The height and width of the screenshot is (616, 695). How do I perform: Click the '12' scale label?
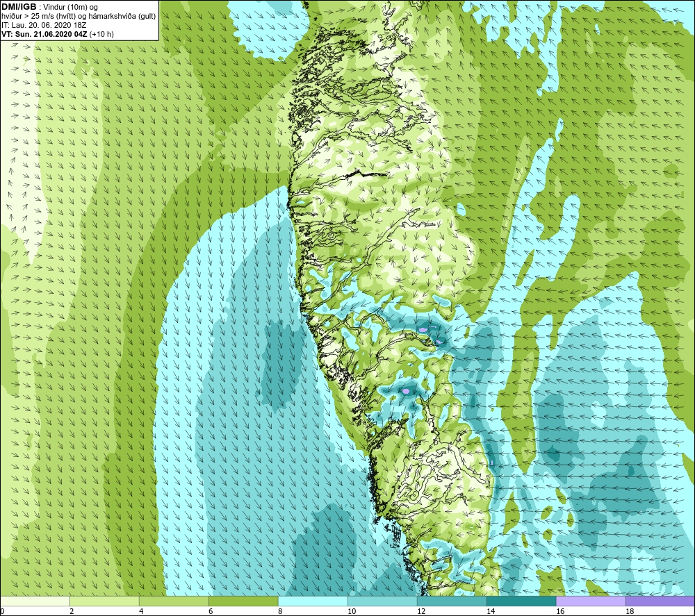point(421,611)
